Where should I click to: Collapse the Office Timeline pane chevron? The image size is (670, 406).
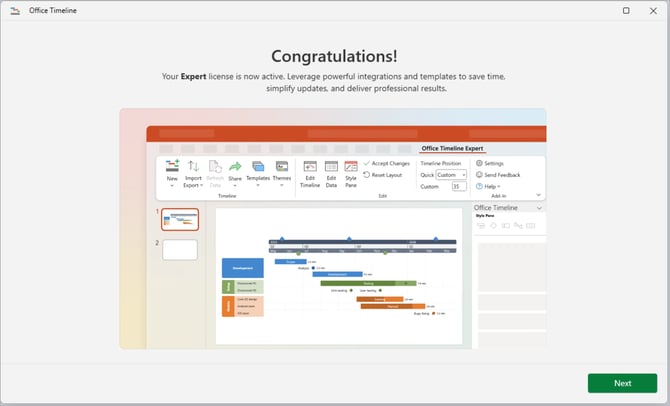coord(540,208)
